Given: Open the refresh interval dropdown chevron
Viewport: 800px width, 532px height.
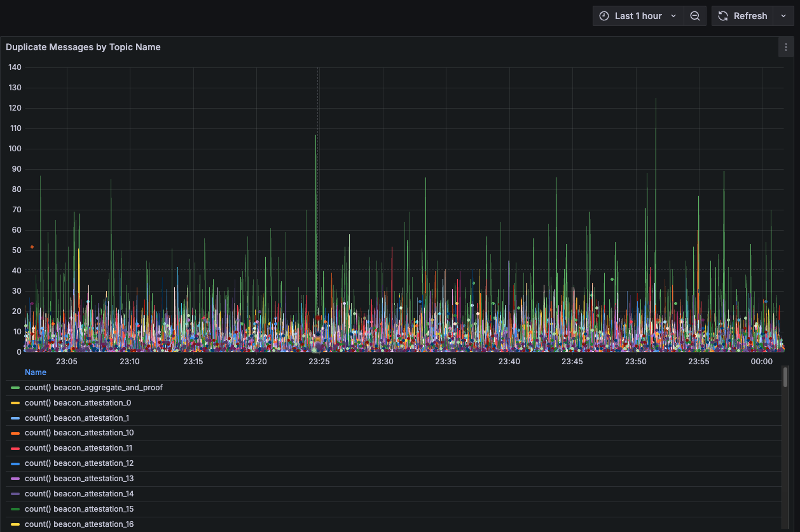Looking at the screenshot, I should pos(783,16).
